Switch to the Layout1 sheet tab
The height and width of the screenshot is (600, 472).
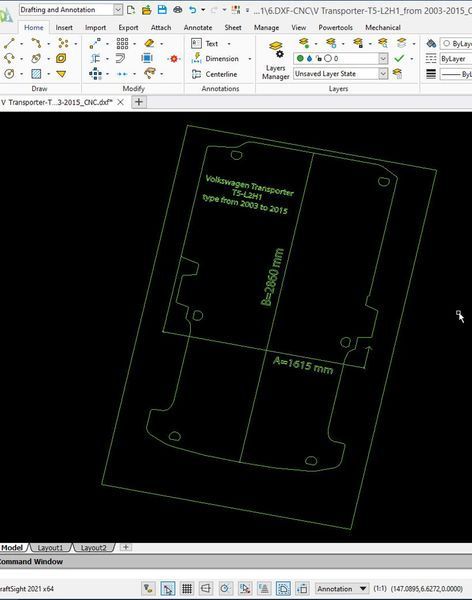50,548
